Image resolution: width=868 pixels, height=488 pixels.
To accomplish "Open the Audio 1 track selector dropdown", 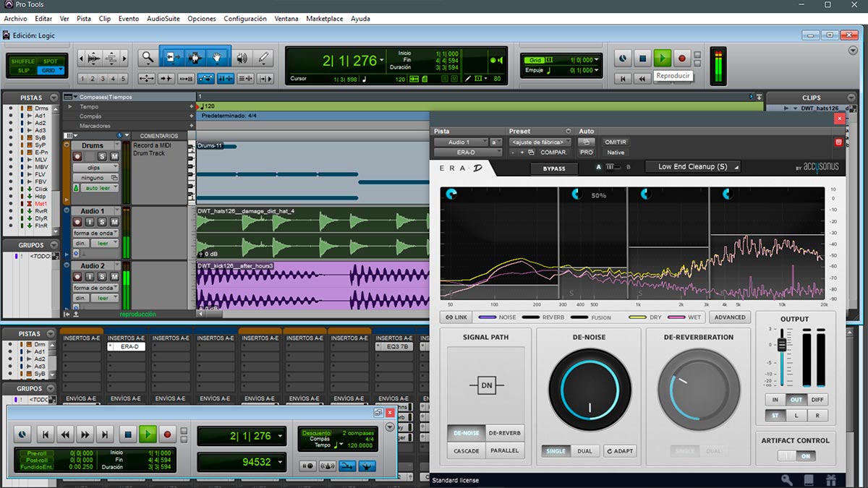I will 461,142.
